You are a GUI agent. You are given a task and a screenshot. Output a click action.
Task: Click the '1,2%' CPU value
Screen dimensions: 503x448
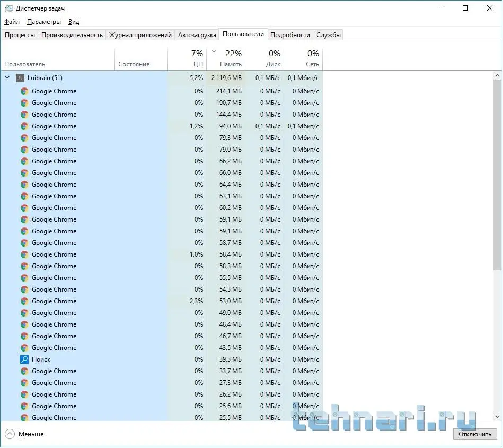pos(196,126)
